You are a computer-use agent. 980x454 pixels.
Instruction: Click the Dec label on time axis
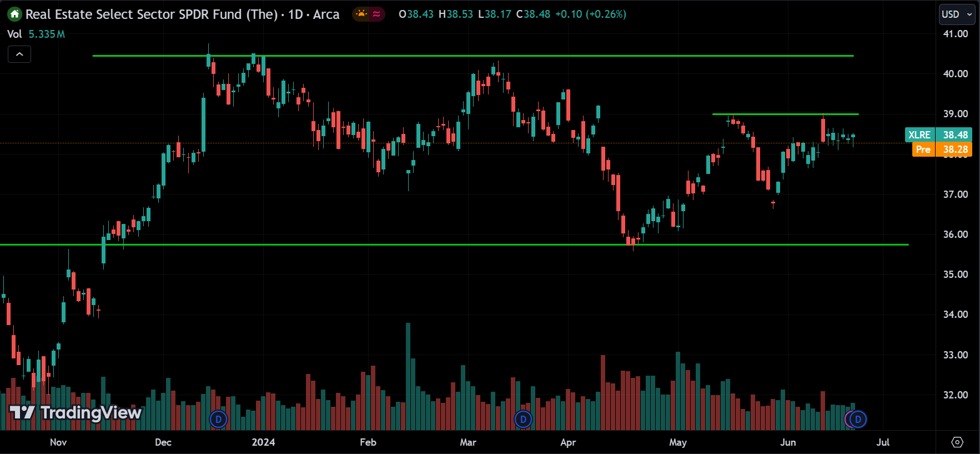tap(163, 442)
